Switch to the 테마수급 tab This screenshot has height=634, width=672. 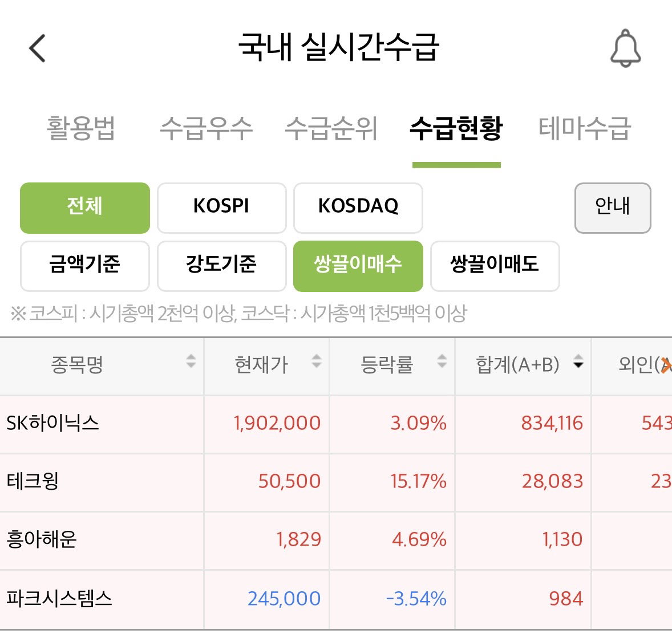tap(585, 128)
